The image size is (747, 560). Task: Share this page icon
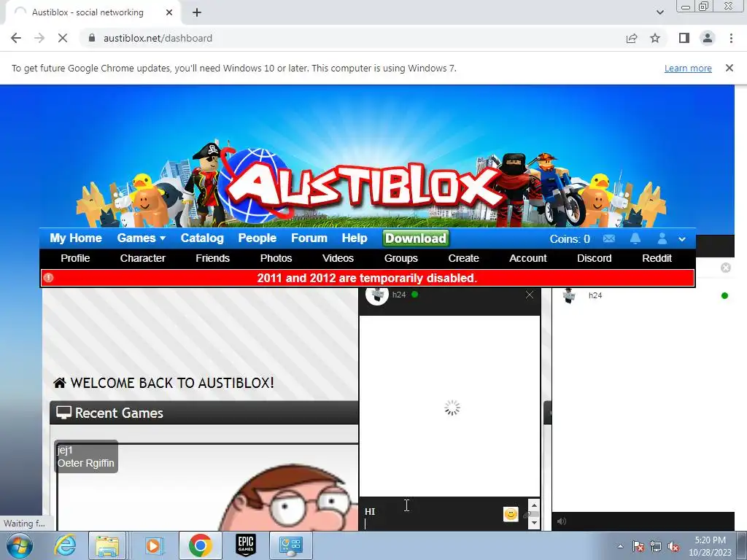pos(632,38)
